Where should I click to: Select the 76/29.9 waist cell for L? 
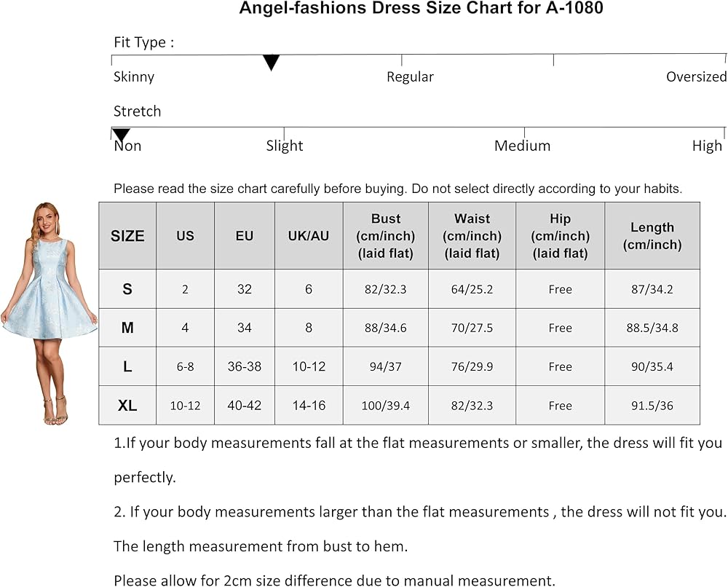point(472,366)
